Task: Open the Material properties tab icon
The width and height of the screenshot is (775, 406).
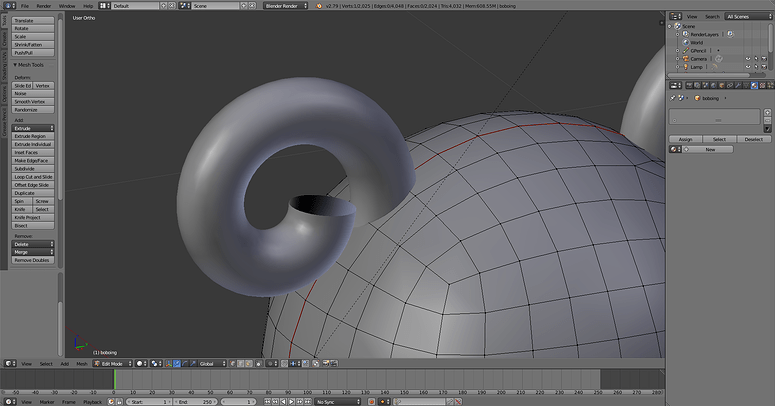Action: point(754,86)
